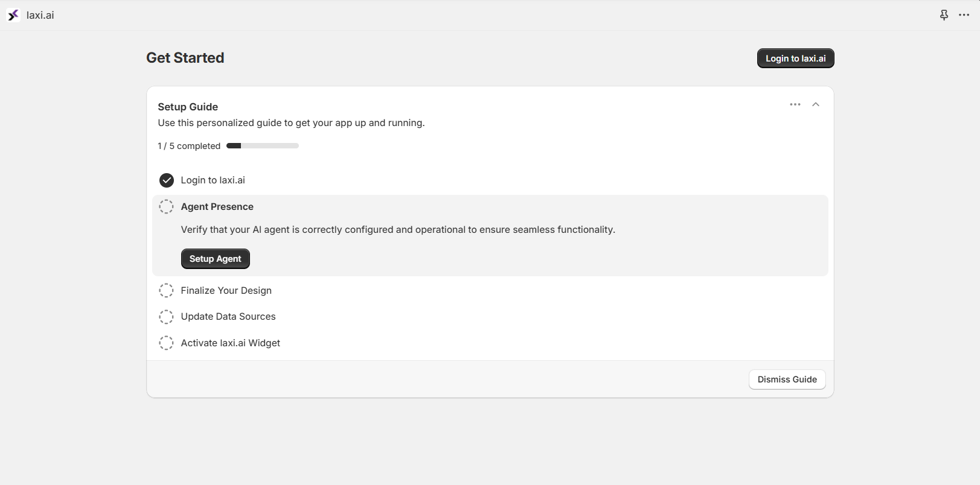Click the checkmark on the completed Login step

click(x=166, y=180)
